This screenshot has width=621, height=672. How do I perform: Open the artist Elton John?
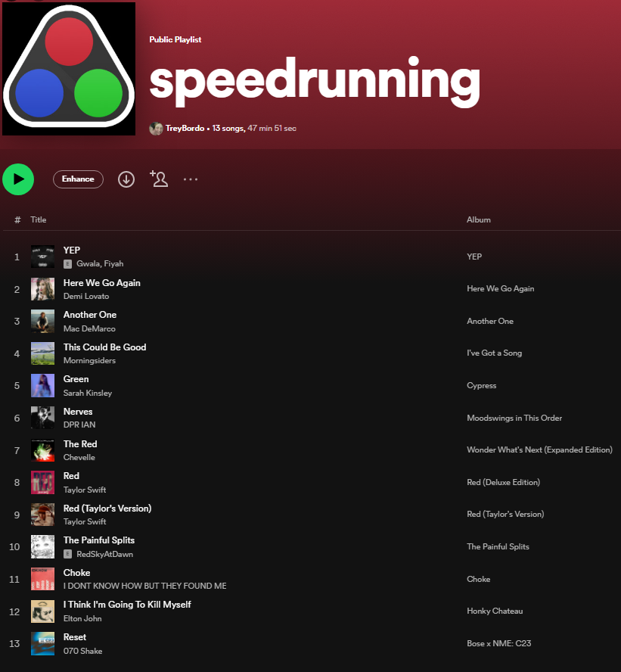(x=82, y=618)
